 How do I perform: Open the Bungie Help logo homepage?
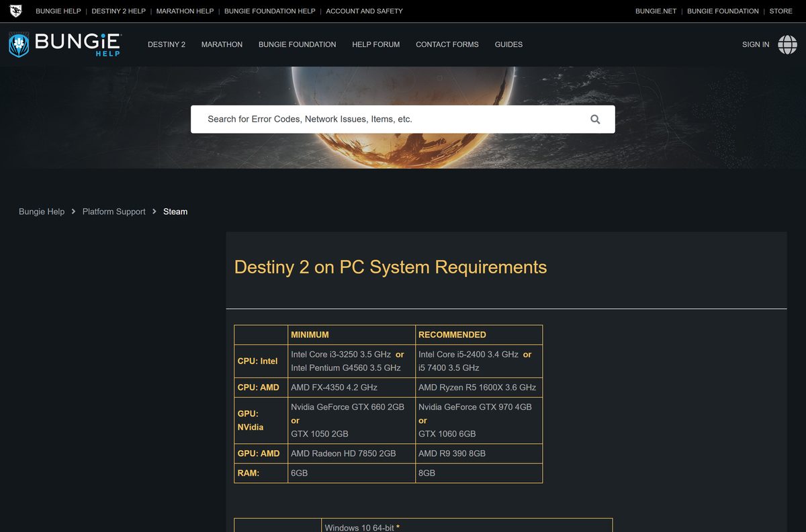(x=65, y=44)
